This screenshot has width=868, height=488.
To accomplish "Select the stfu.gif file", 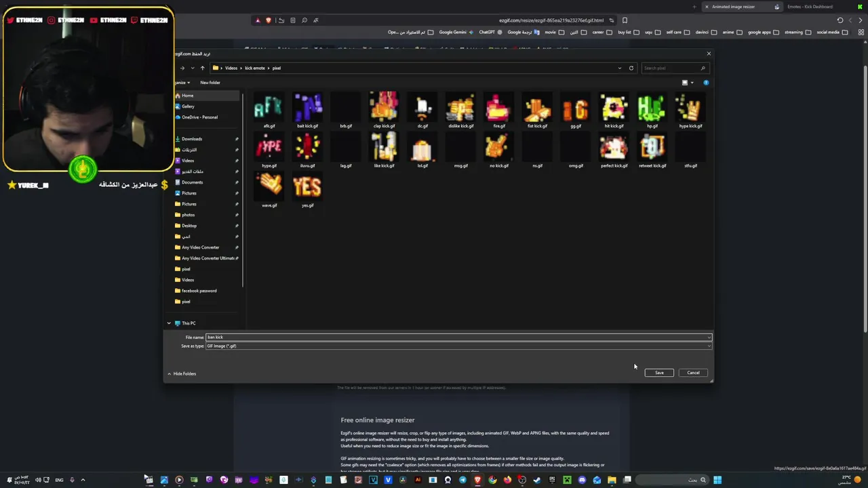I will (690, 150).
